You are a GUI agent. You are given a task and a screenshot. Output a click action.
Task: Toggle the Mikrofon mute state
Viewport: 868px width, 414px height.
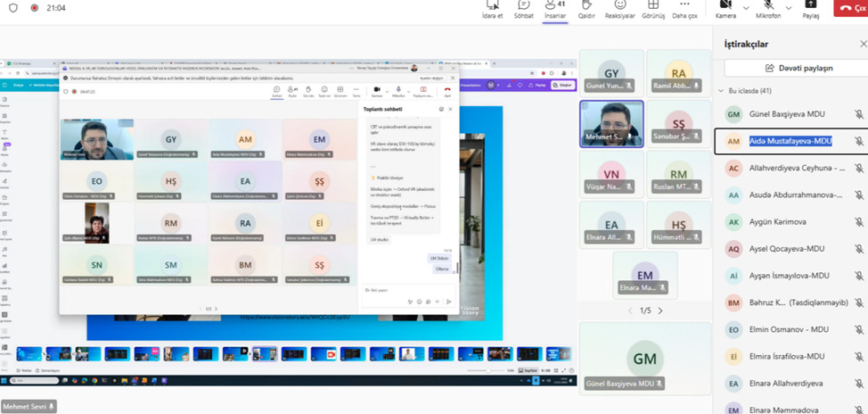767,9
